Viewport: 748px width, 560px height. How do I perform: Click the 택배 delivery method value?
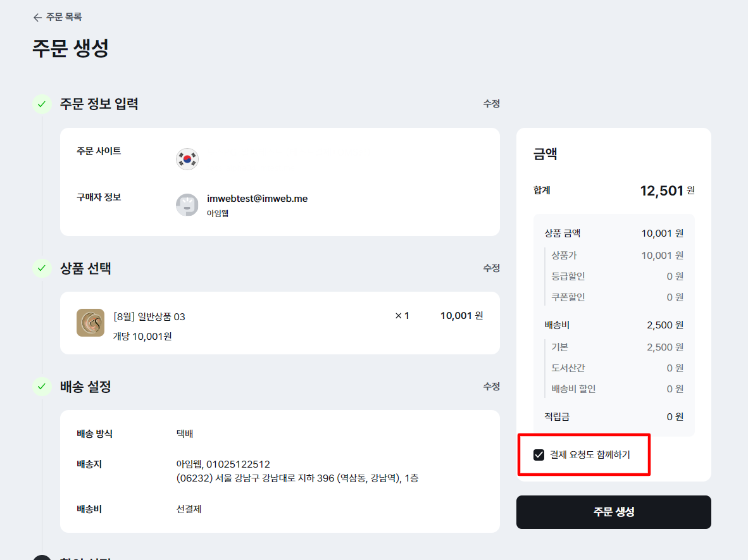pos(185,434)
